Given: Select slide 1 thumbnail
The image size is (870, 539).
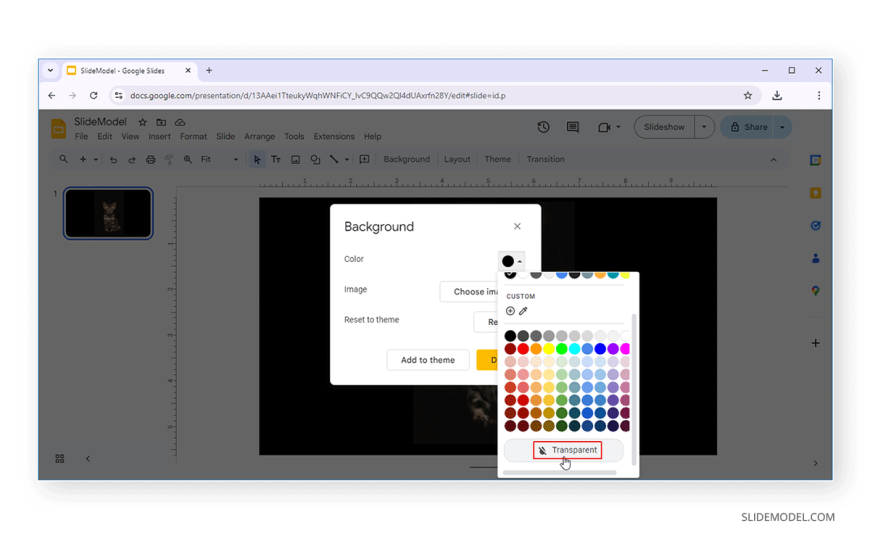Looking at the screenshot, I should 108,214.
